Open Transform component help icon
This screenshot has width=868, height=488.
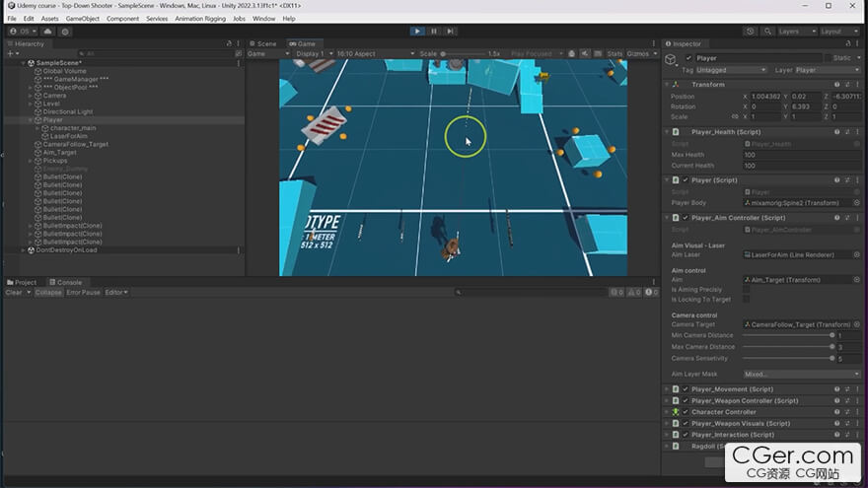[x=836, y=85]
